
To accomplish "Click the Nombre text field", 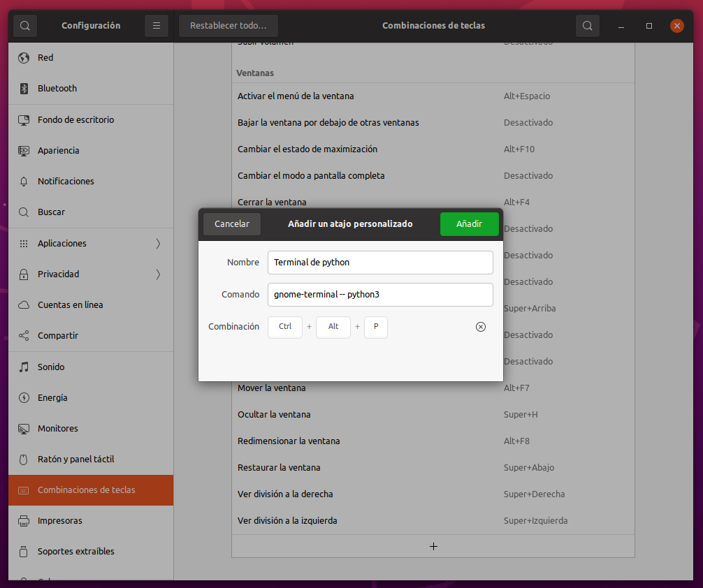I will (x=380, y=263).
